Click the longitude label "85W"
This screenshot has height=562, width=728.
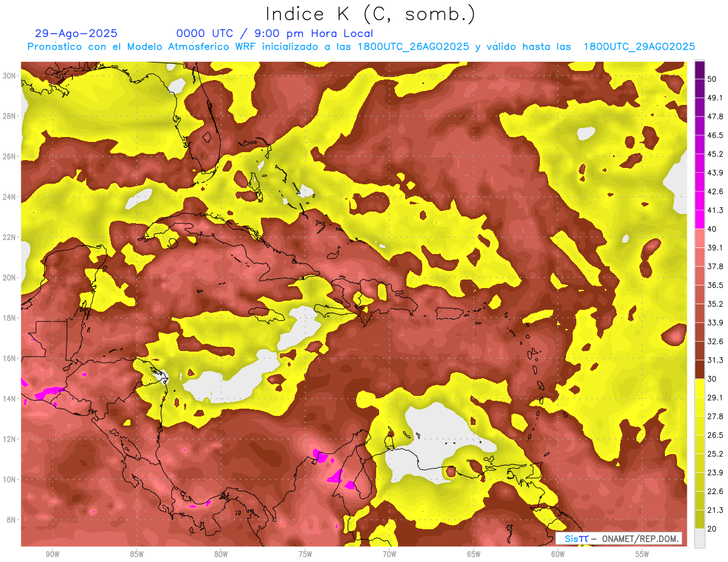[136, 554]
